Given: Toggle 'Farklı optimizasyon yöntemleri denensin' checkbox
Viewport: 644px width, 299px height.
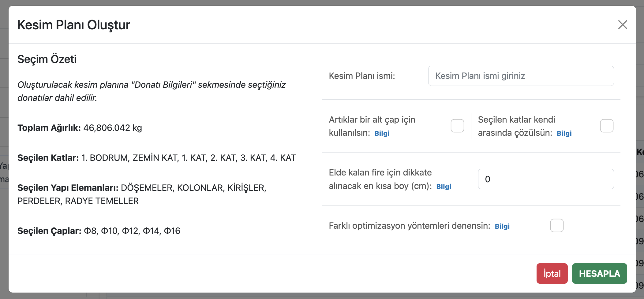Looking at the screenshot, I should [x=556, y=226].
